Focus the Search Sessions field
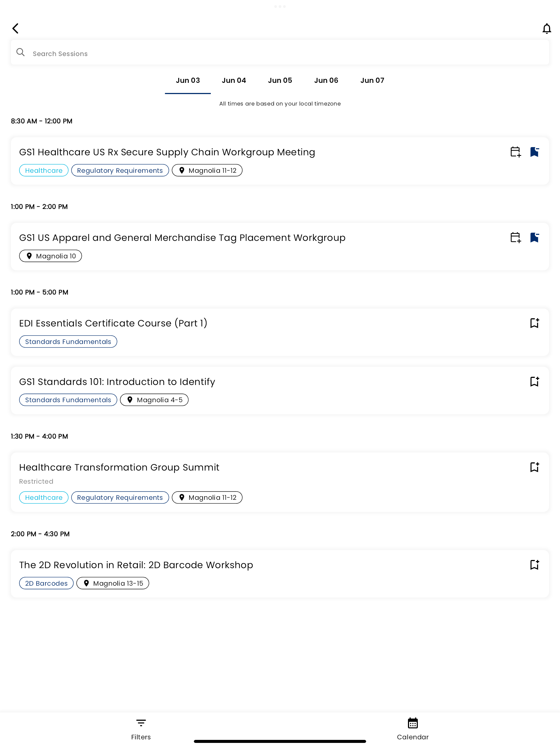Image resolution: width=560 pixels, height=747 pixels. click(x=280, y=53)
